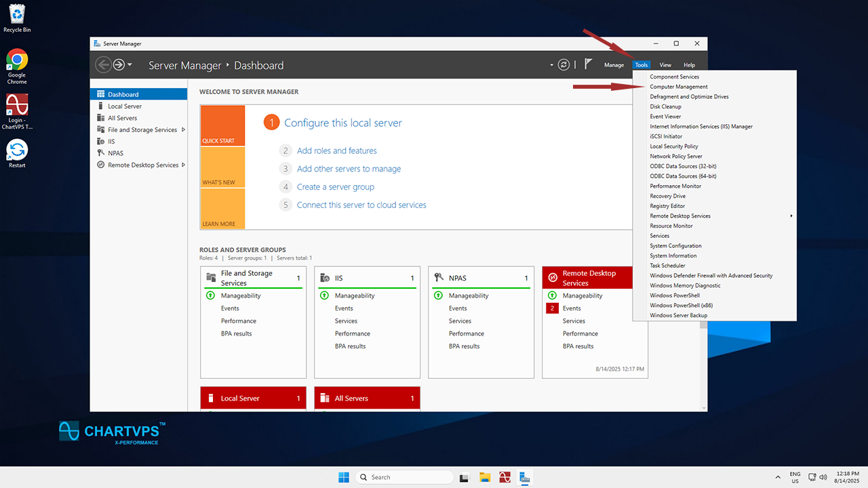Viewport: 868px width, 488px height.
Task: Click the QUICK START orange tile
Action: tap(222, 126)
